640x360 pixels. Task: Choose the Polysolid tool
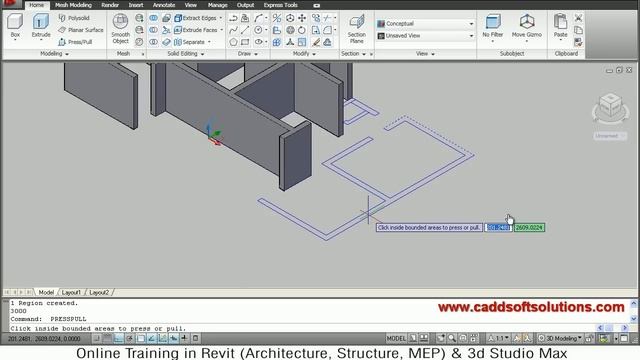tap(74, 18)
